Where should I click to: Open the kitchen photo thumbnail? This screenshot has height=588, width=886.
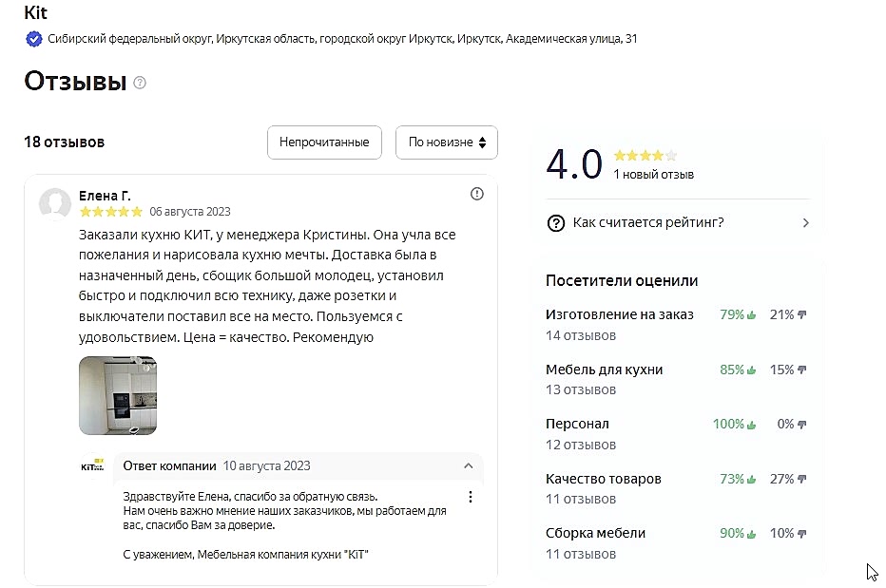click(118, 395)
